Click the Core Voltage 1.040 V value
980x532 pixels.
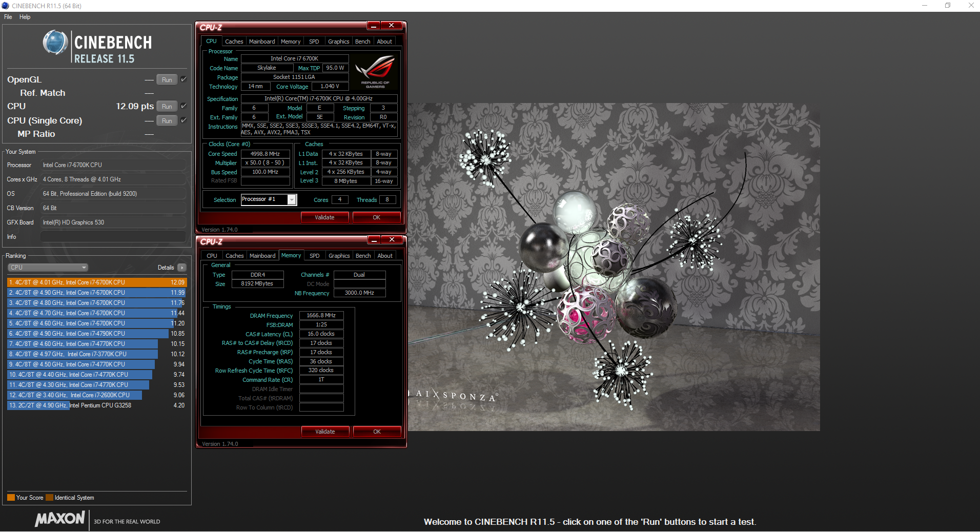(330, 87)
